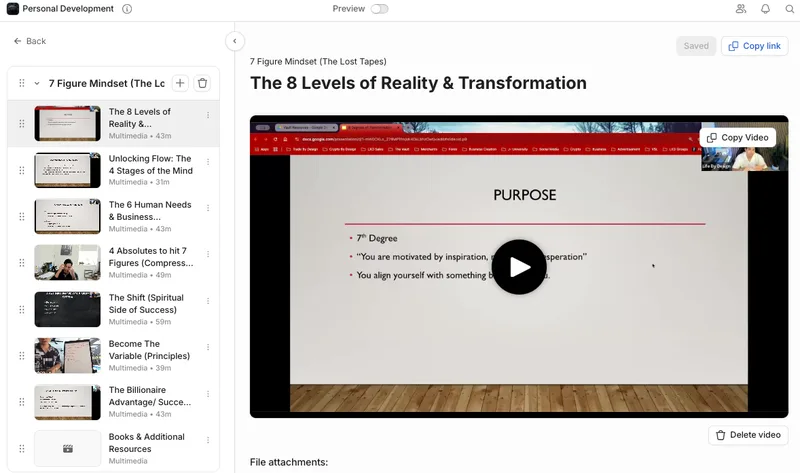Screen dimensions: 800x473
Task: Click the Copy link button
Action: [755, 46]
